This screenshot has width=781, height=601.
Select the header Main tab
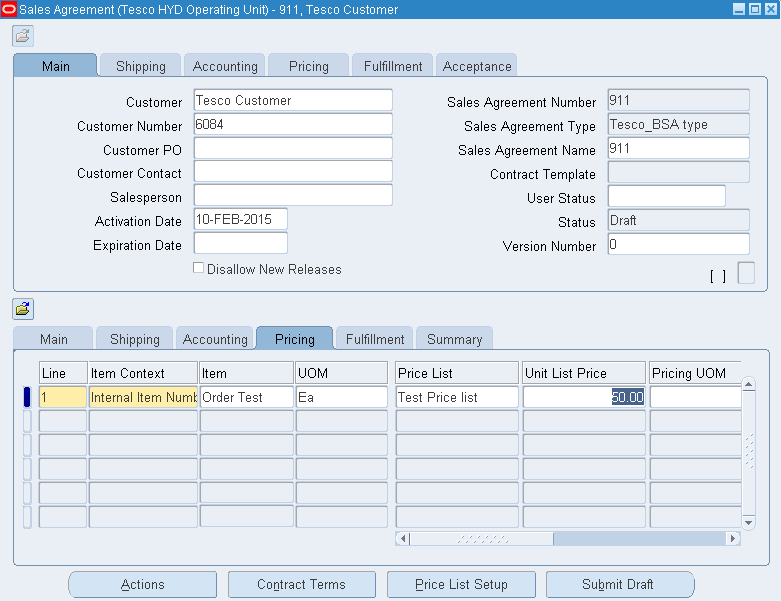coord(55,66)
